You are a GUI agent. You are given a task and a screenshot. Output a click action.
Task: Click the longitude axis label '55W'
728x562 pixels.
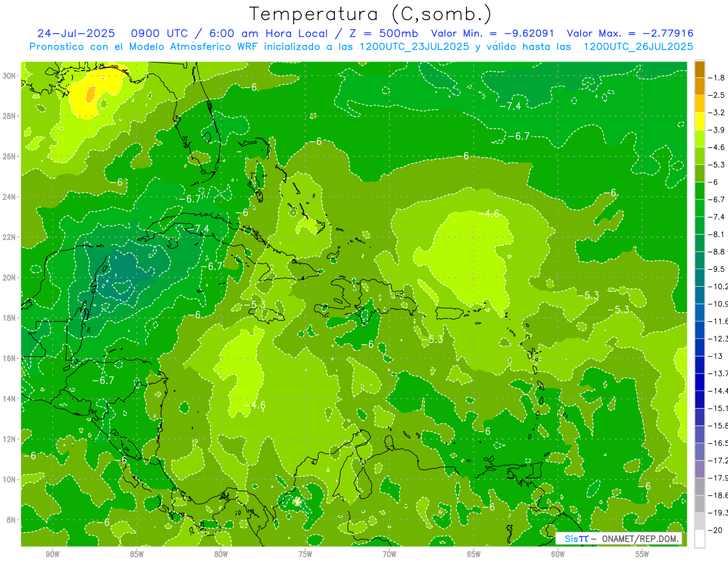point(642,555)
